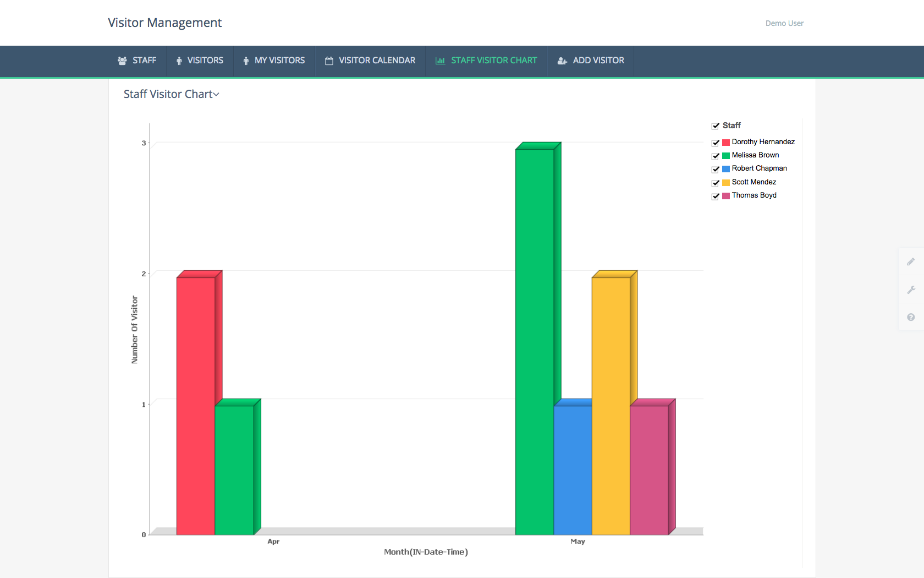Click the Add Visitor user-plus icon
924x578 pixels.
[562, 61]
